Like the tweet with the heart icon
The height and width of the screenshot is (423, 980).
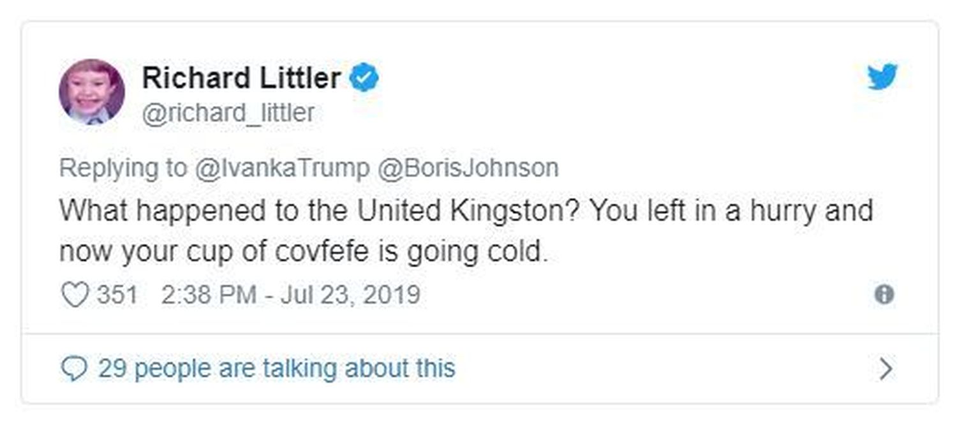point(74,295)
